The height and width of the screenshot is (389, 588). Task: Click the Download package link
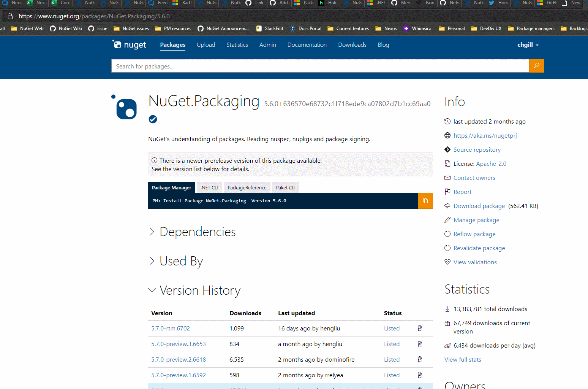479,206
